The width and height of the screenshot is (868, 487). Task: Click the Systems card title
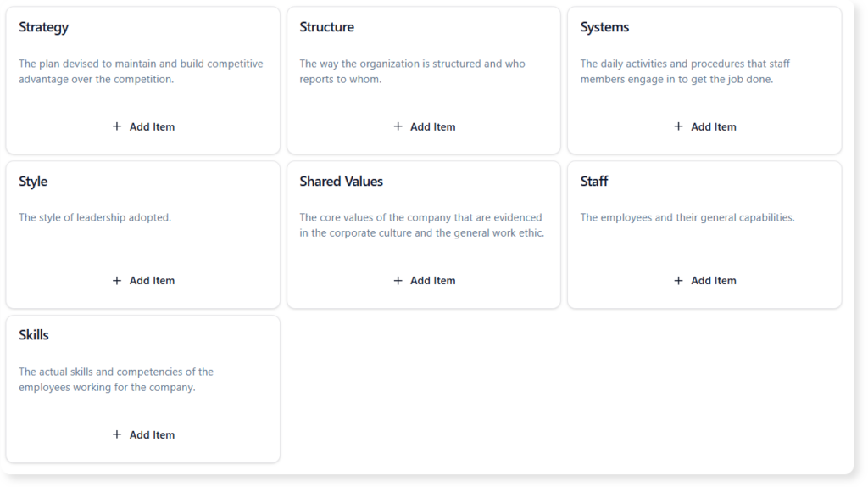point(604,27)
